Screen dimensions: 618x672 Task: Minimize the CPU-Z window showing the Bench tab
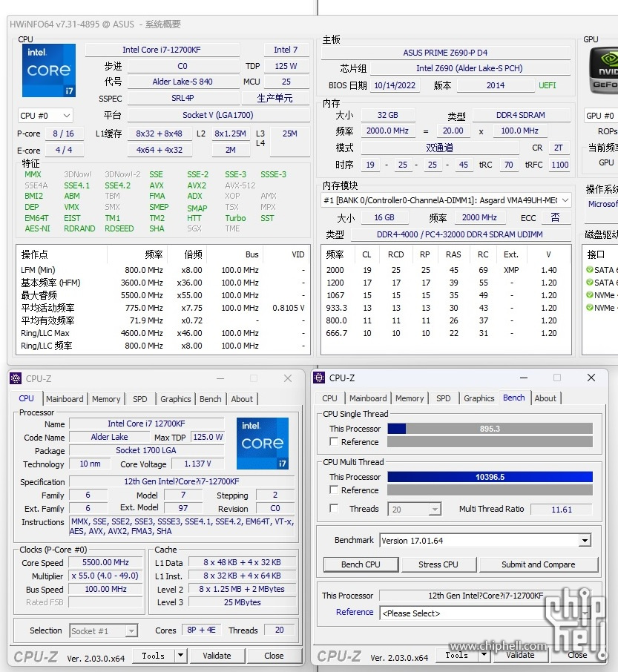(x=523, y=378)
